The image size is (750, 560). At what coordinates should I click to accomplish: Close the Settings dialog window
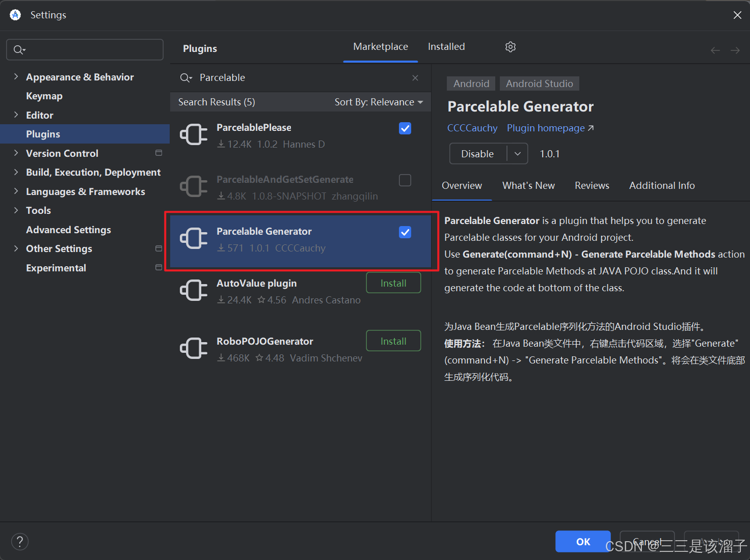737,15
